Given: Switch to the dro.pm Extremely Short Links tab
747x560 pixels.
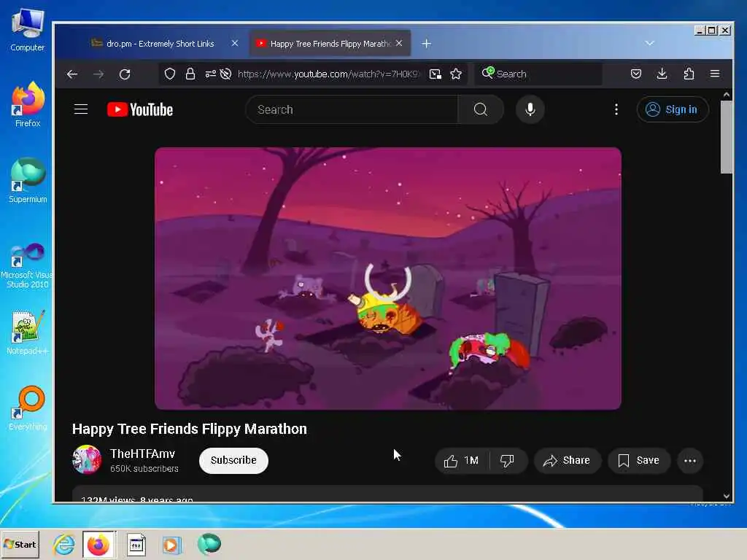Looking at the screenshot, I should click(160, 44).
